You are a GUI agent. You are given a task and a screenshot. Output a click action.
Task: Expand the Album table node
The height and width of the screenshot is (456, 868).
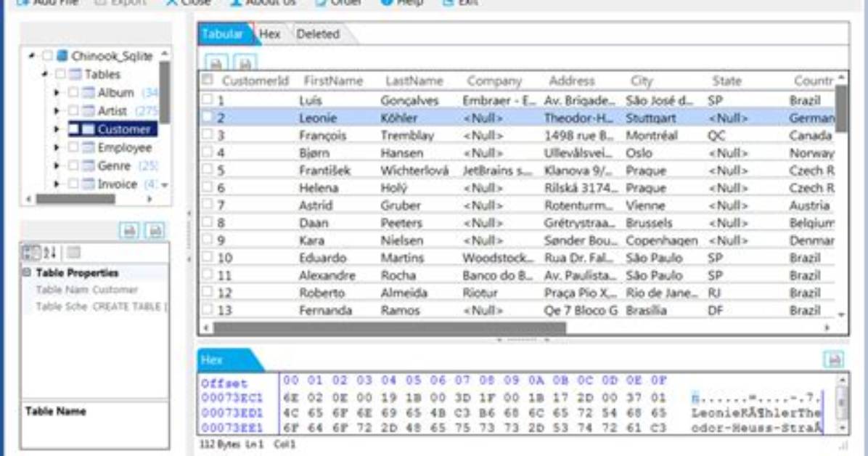pos(57,92)
